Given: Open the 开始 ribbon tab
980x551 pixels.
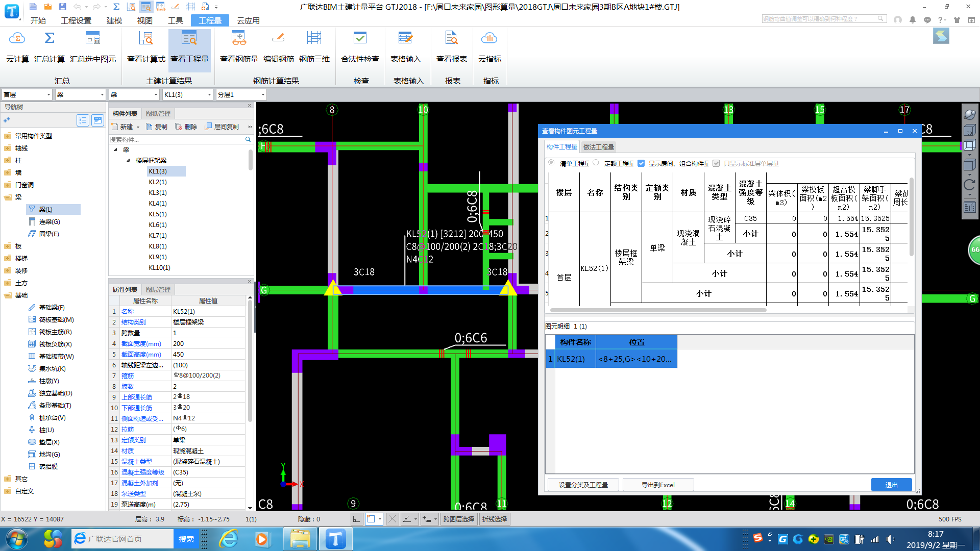Looking at the screenshot, I should click(x=38, y=20).
